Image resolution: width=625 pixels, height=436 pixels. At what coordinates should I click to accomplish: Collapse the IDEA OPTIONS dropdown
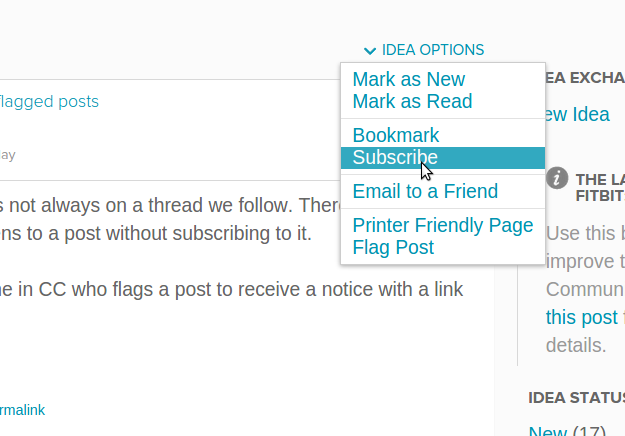point(424,50)
